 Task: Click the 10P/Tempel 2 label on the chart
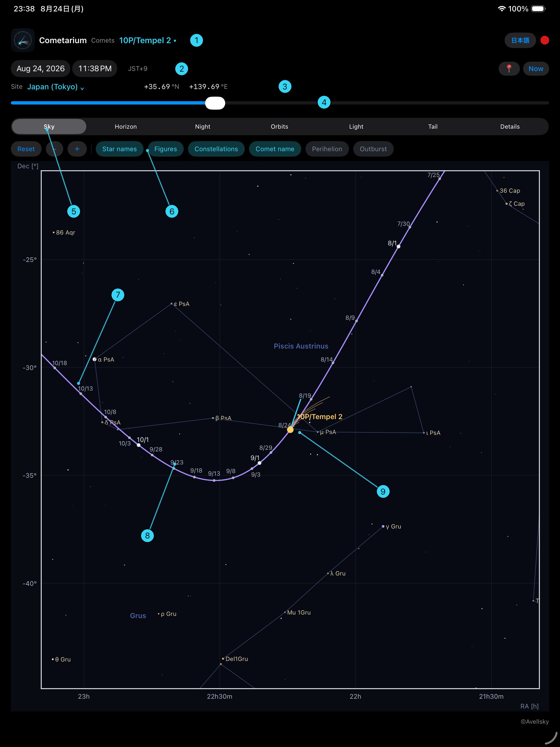click(320, 417)
